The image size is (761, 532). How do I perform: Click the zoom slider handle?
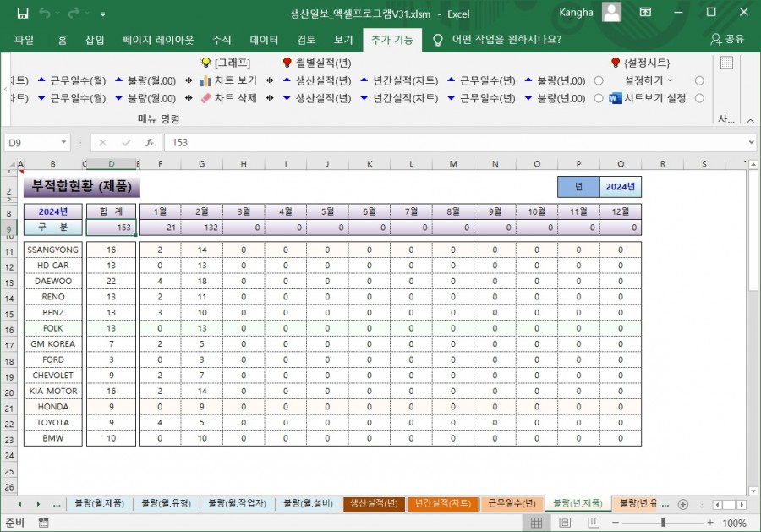click(x=663, y=523)
